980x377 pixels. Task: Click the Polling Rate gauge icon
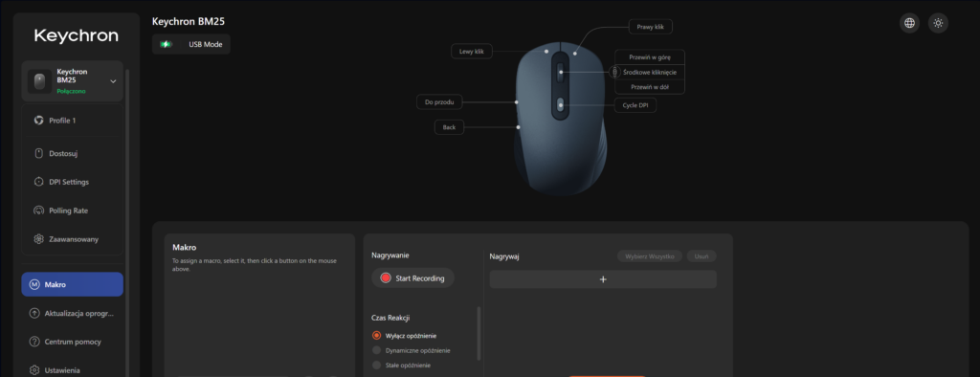(38, 211)
